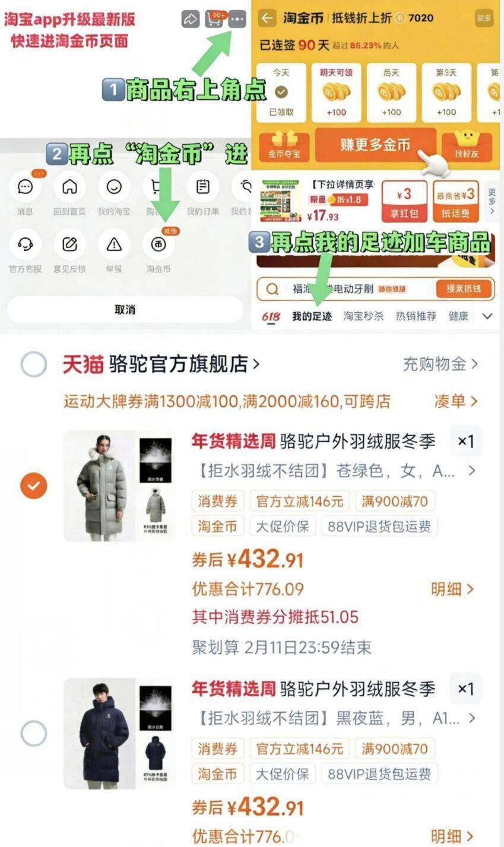Open the 苍绿色 variant selector arrow

pyautogui.click(x=471, y=471)
